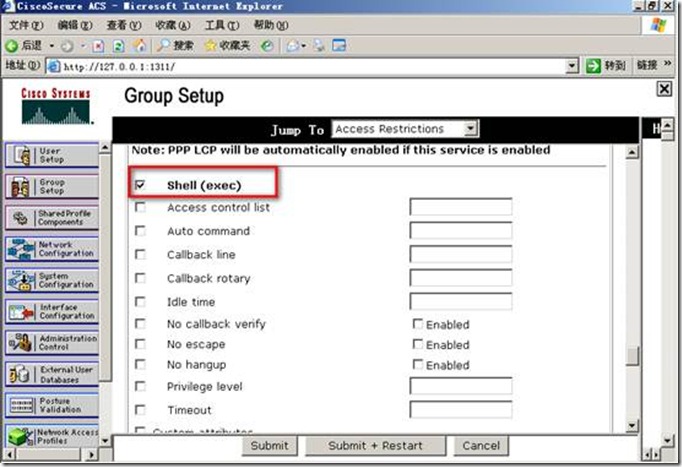682x467 pixels.
Task: Open Administration Control section
Action: [x=52, y=343]
